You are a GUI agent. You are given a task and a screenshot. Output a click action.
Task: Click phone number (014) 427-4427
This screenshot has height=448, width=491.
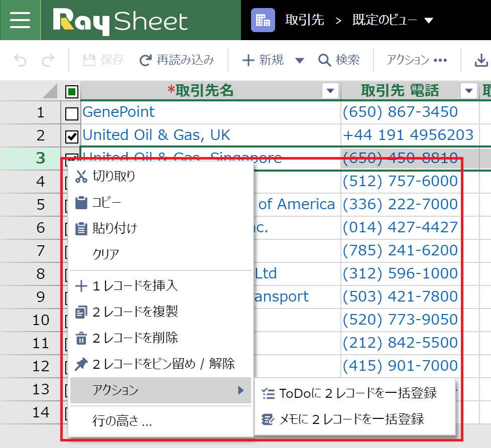[400, 227]
